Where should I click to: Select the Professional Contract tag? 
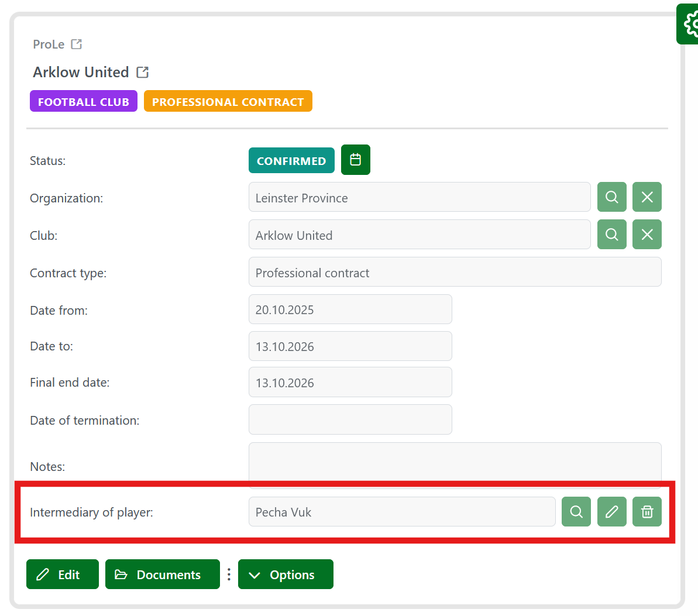[228, 101]
